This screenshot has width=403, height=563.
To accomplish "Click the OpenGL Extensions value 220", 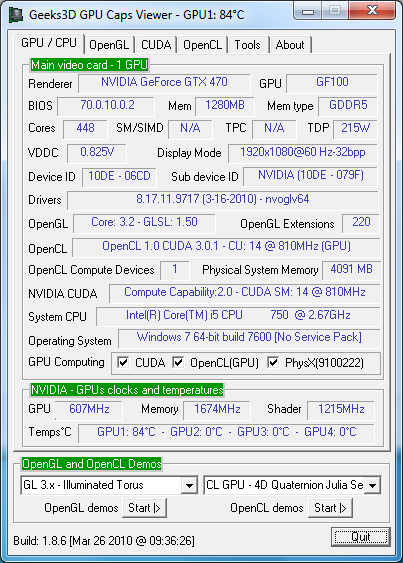I will (x=361, y=223).
